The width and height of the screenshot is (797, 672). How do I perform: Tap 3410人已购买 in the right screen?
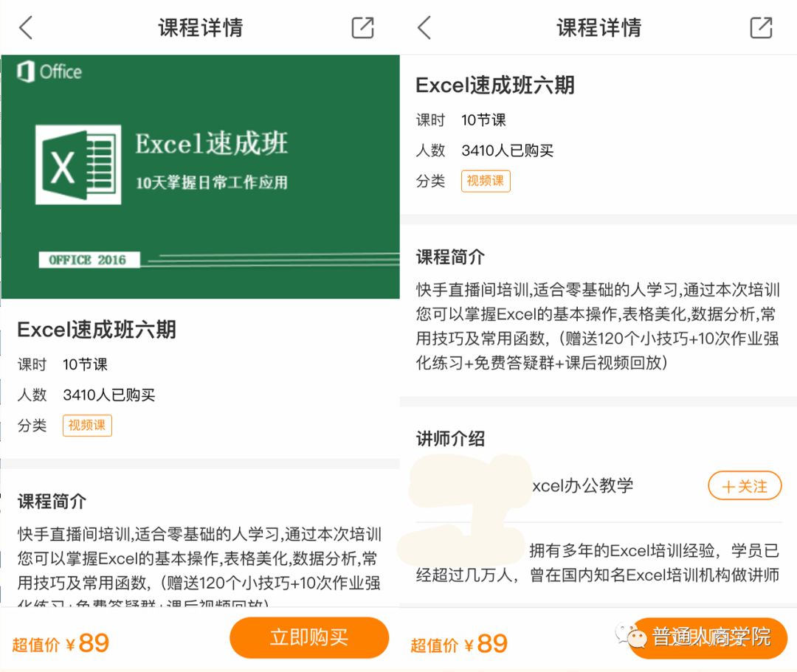click(507, 150)
